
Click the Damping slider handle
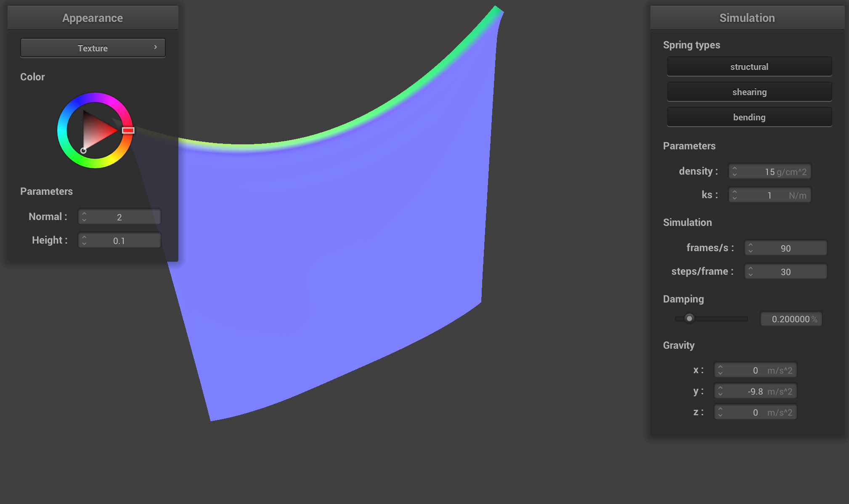689,318
